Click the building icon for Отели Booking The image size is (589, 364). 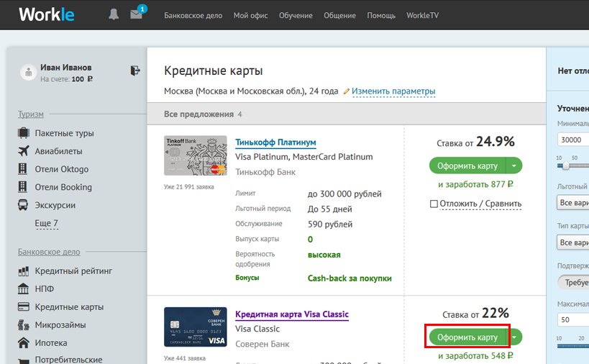point(22,187)
